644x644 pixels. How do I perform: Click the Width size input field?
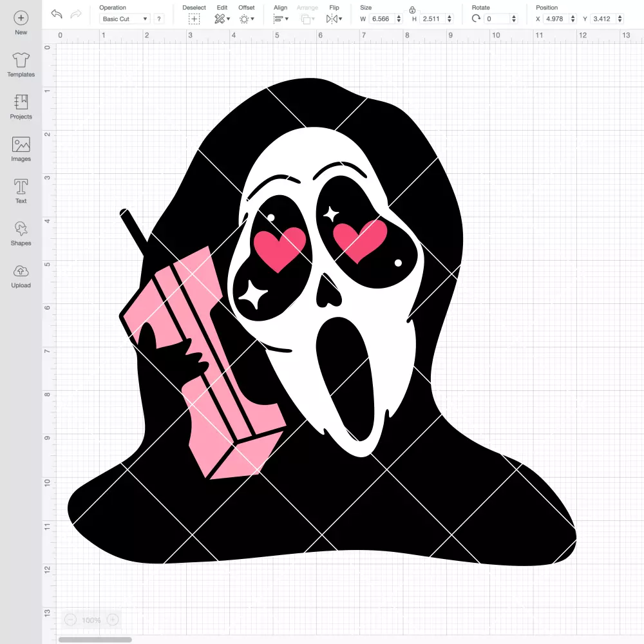pos(381,19)
